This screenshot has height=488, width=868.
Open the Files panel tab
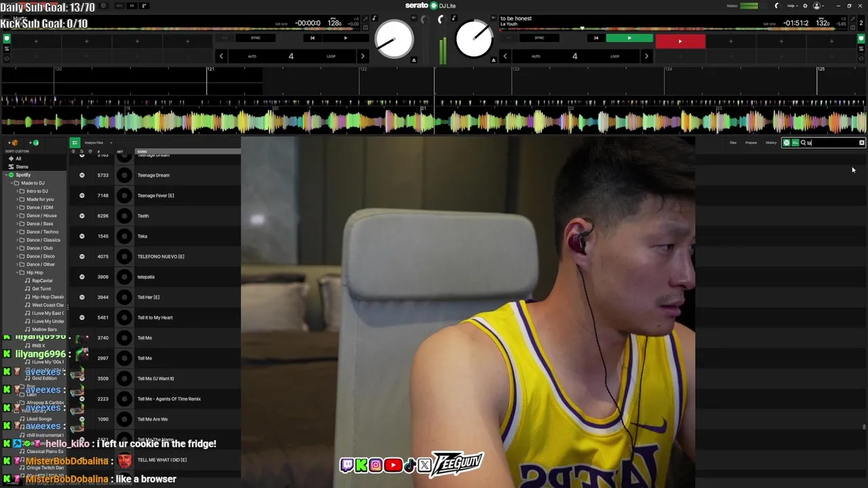(x=733, y=143)
